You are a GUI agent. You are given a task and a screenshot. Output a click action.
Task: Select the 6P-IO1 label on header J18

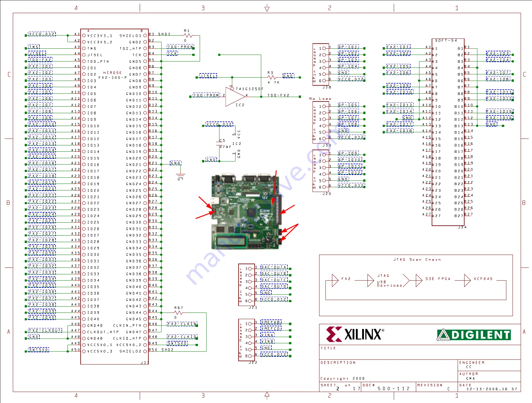pyautogui.click(x=348, y=47)
